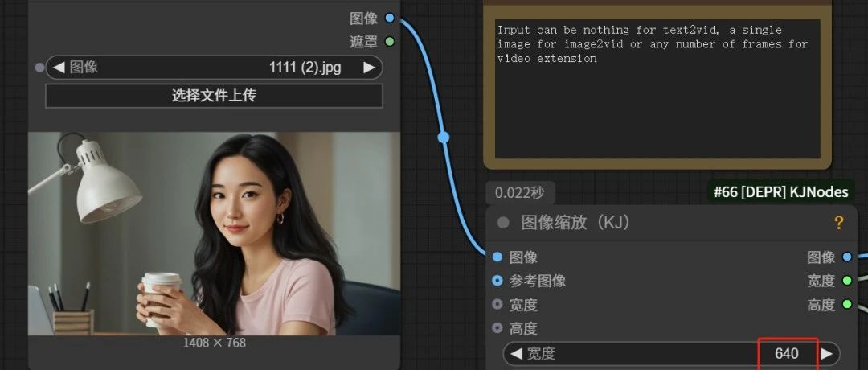The height and width of the screenshot is (370, 868).
Task: Click the 宽度 value field showing 640
Action: coord(671,353)
